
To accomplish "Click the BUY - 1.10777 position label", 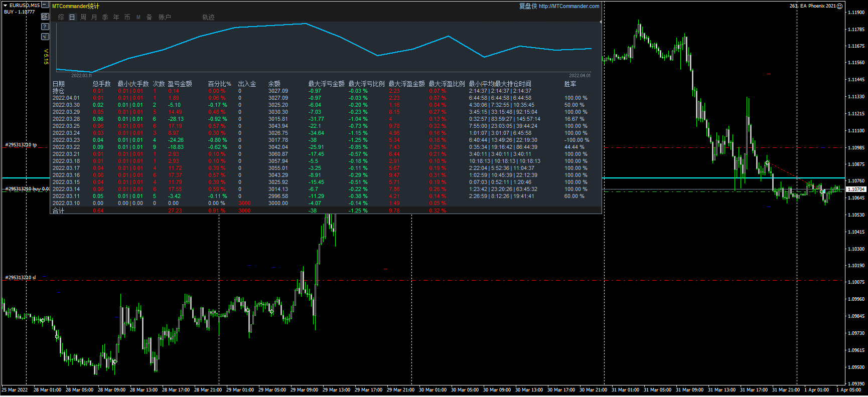I will click(20, 12).
